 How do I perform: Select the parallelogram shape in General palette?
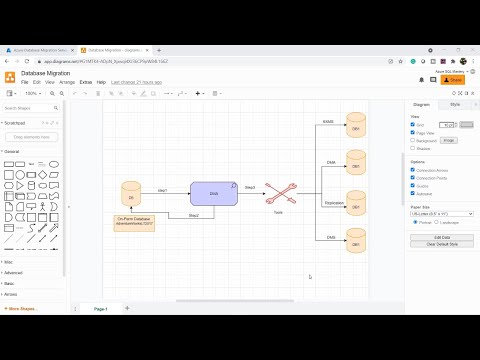tap(54, 175)
